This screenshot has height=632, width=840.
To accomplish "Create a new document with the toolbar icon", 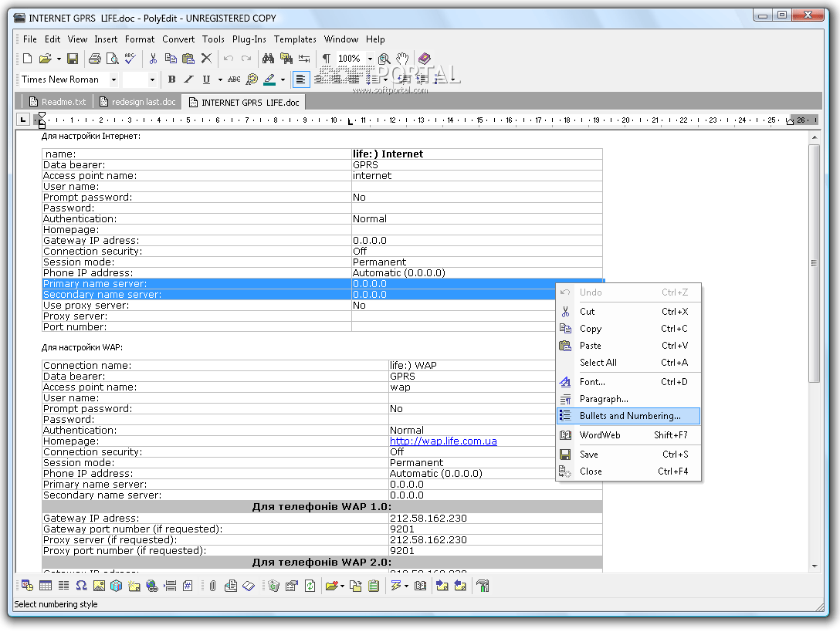I will click(x=27, y=59).
